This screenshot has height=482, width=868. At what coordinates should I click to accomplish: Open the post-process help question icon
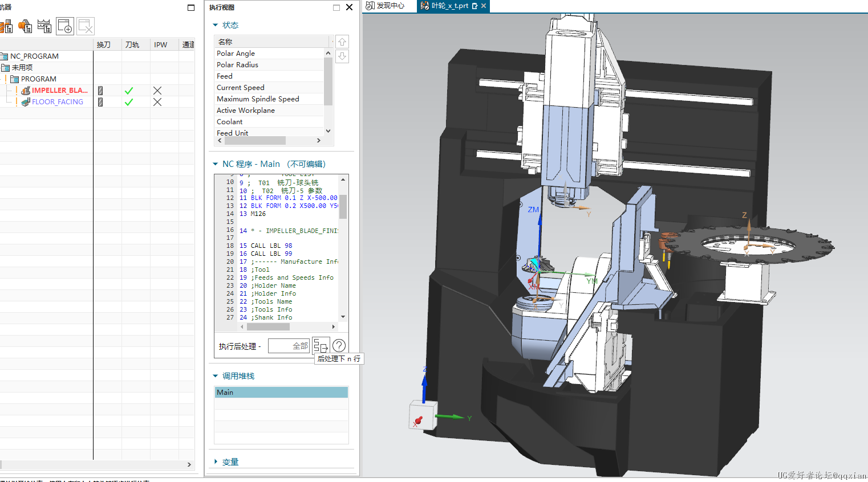point(339,345)
